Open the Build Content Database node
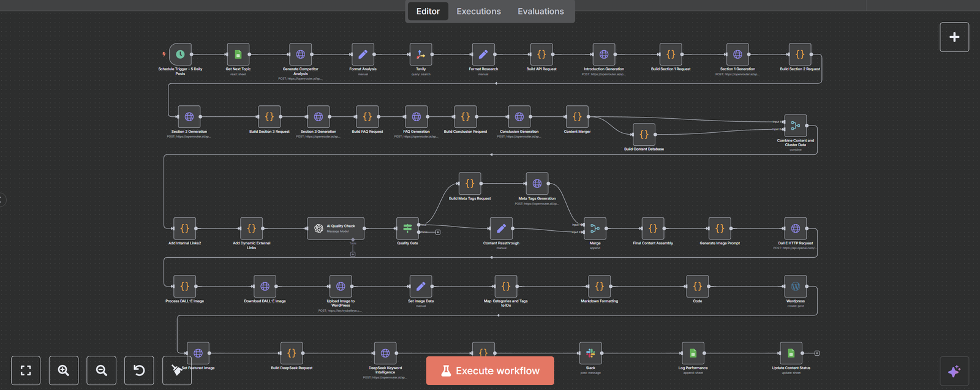 pos(644,135)
